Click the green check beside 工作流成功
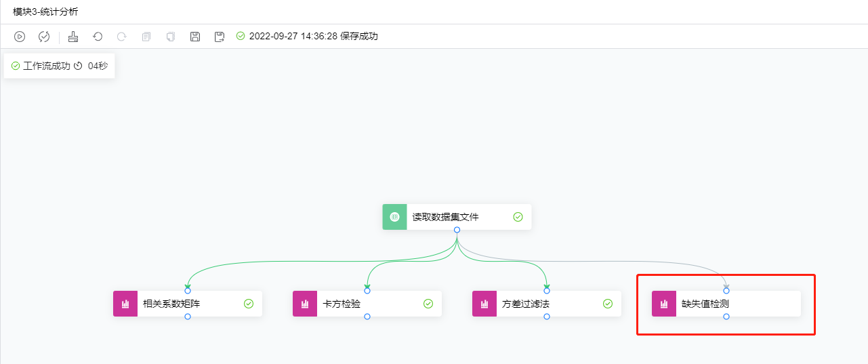868x364 pixels. 16,66
